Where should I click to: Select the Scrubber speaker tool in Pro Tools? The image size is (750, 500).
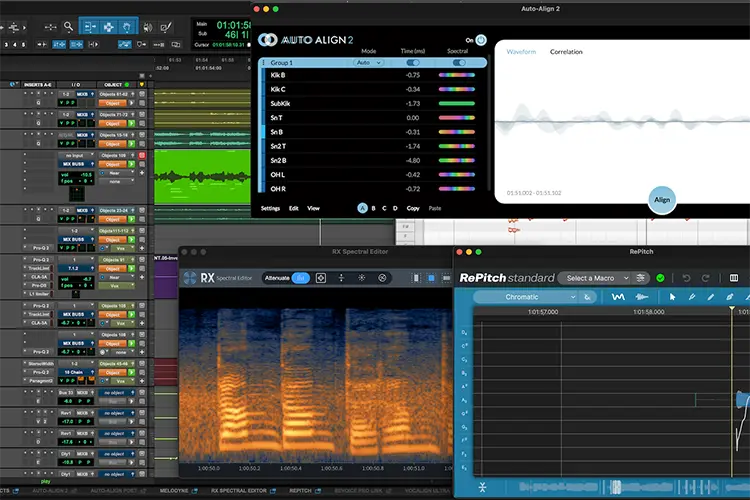[148, 27]
